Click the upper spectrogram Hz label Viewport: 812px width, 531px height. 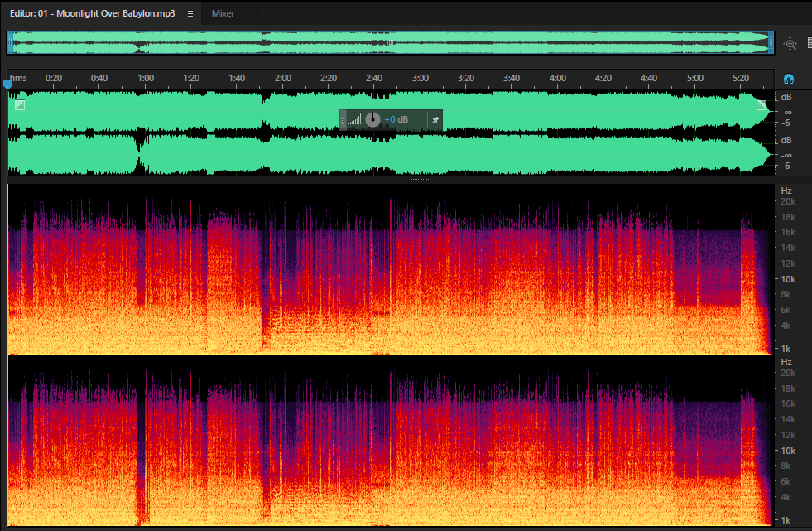pyautogui.click(x=786, y=191)
